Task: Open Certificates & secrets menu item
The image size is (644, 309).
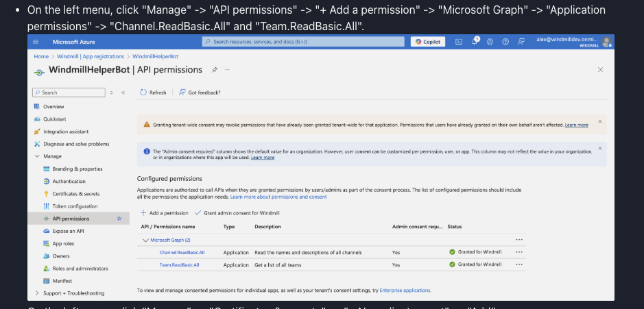Action: click(75, 194)
